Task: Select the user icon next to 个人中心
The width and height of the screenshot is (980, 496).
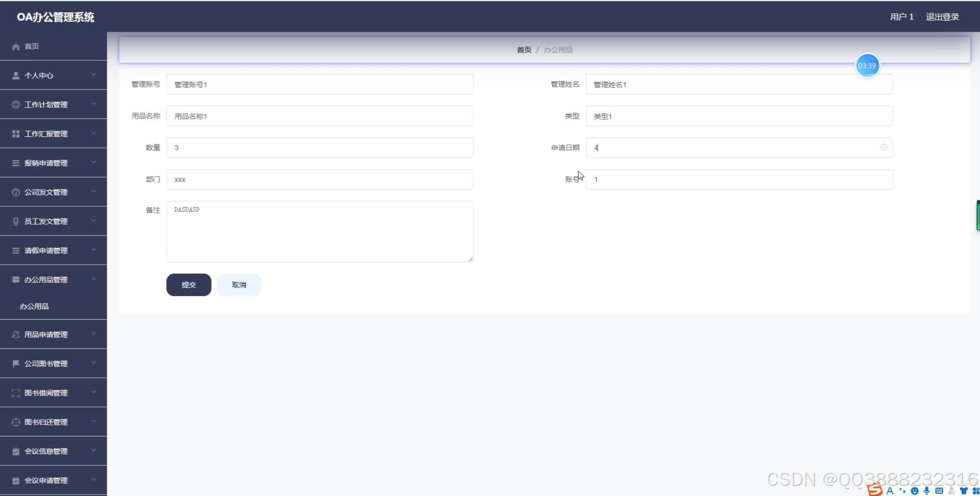Action: (x=15, y=75)
